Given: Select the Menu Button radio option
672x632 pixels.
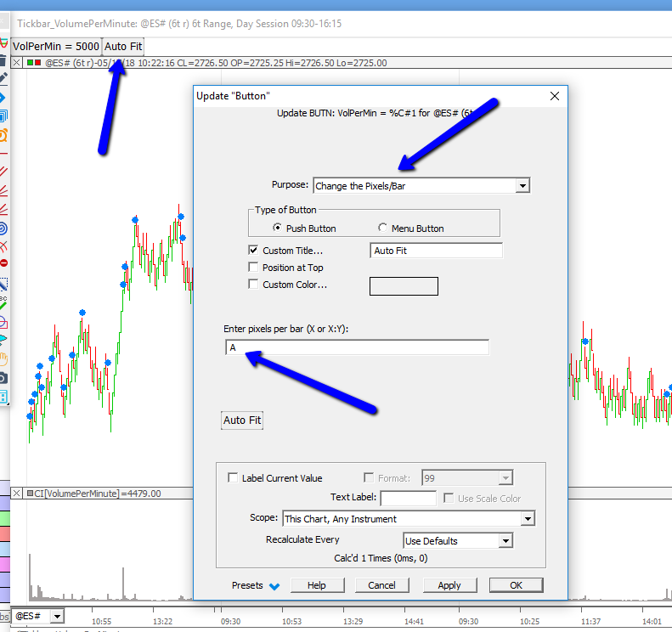Looking at the screenshot, I should coord(383,228).
